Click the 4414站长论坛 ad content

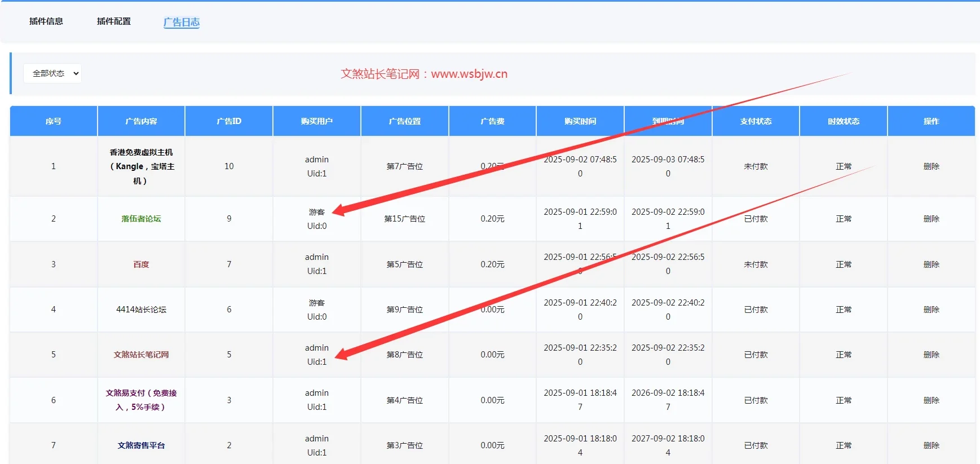point(141,310)
